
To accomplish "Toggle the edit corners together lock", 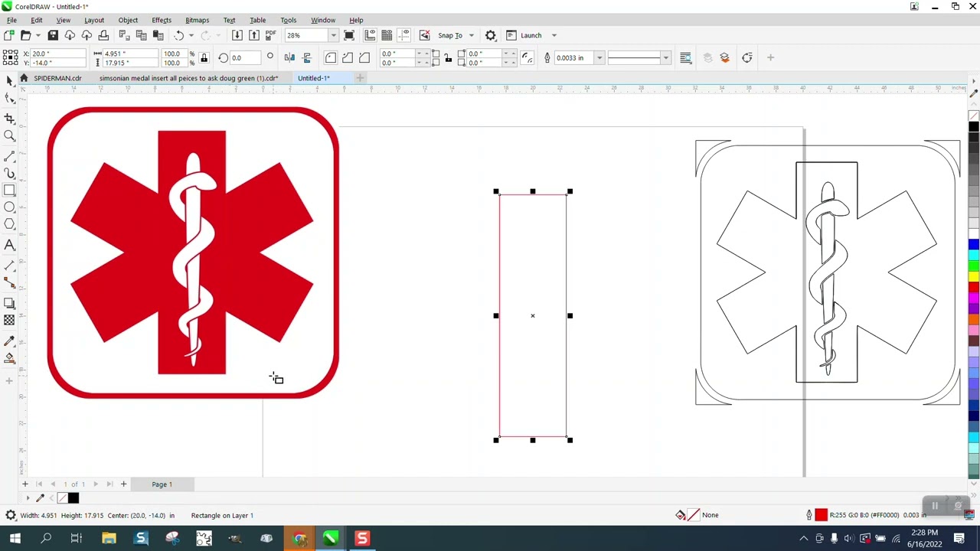I will coord(448,57).
